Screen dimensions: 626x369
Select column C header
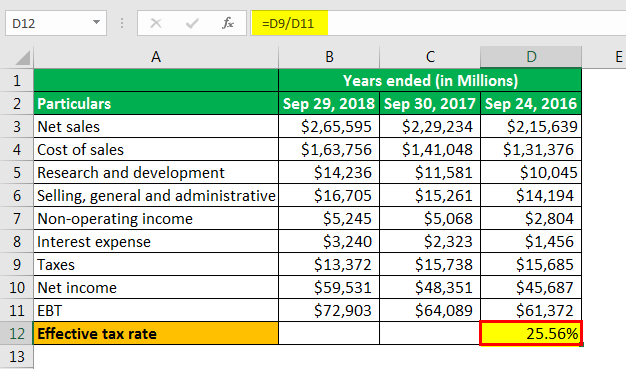(x=430, y=57)
